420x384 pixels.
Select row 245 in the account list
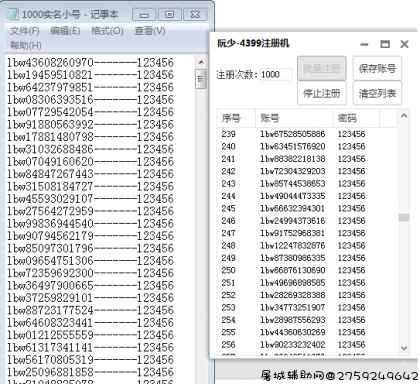coord(307,208)
